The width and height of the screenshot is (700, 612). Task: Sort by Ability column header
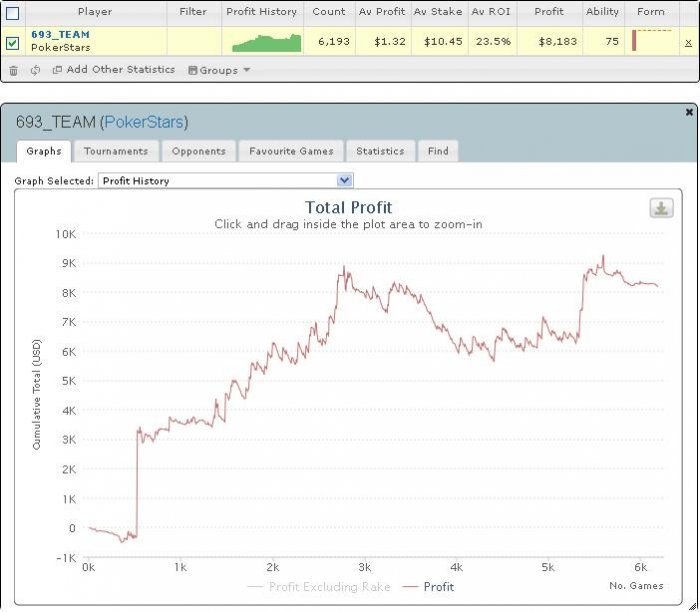tap(602, 12)
